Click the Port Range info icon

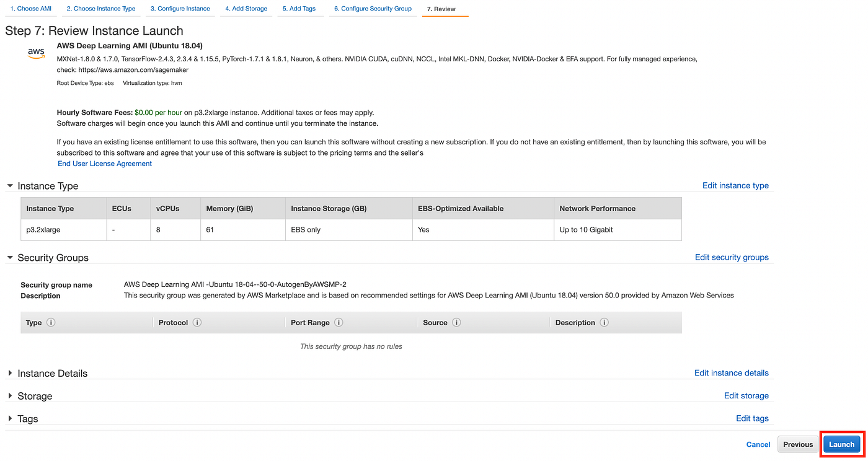[339, 322]
